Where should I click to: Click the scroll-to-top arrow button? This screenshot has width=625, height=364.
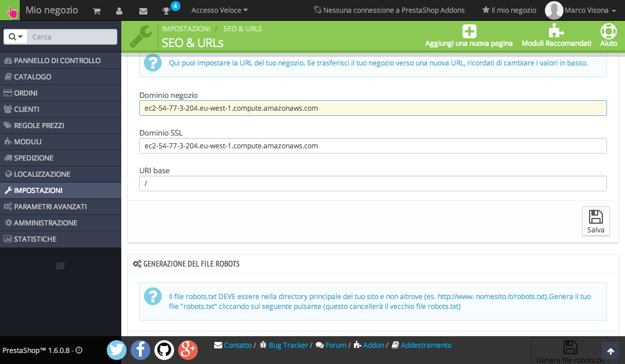tap(610, 351)
